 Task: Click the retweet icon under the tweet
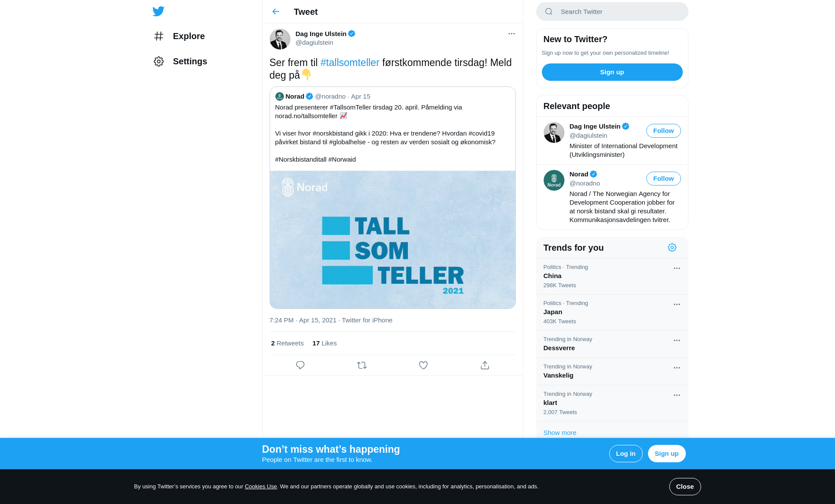tap(362, 365)
